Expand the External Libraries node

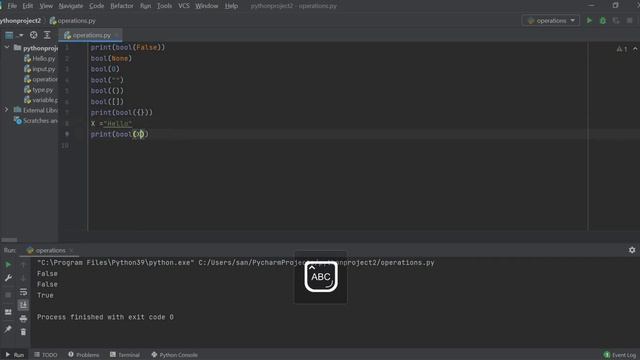tap(7, 110)
